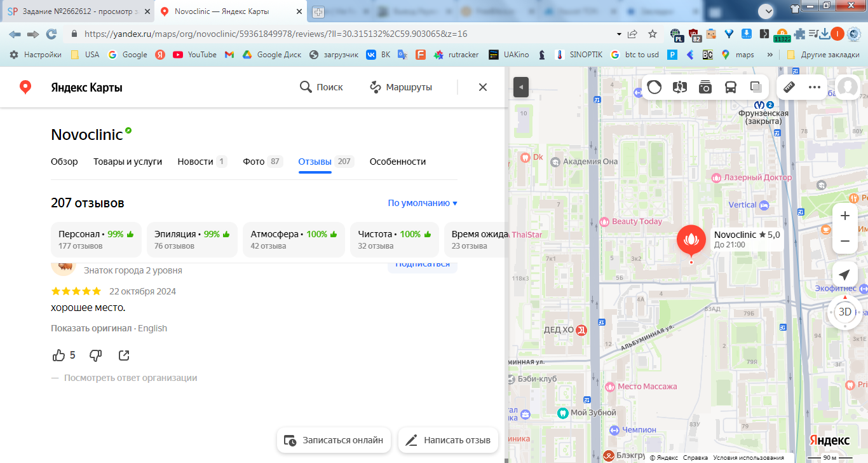Click 'Написать отзыв' button
868x463 pixels.
pyautogui.click(x=448, y=440)
